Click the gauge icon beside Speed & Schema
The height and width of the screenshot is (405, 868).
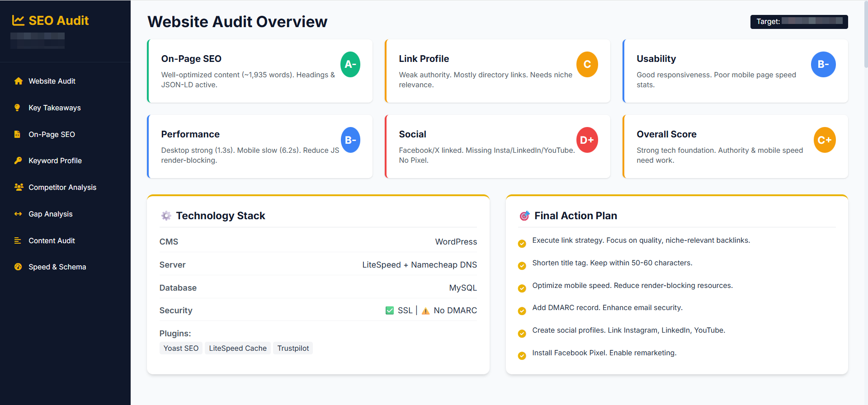point(18,267)
